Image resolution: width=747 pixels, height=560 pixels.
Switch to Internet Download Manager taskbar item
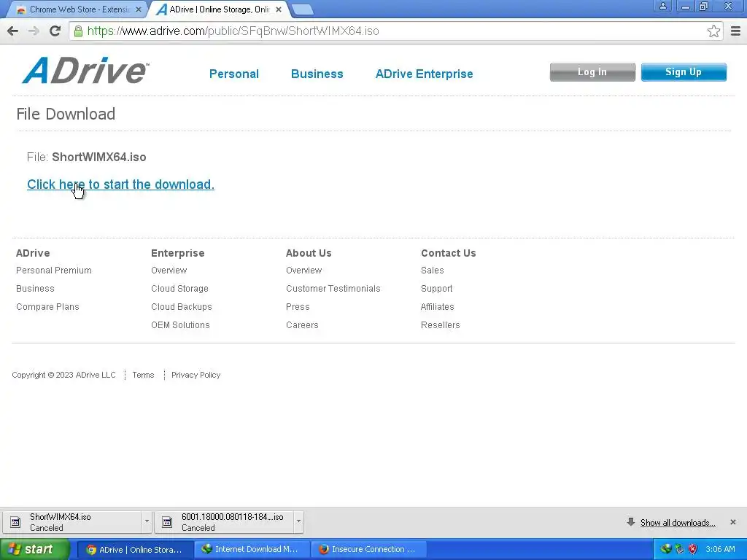tap(252, 549)
